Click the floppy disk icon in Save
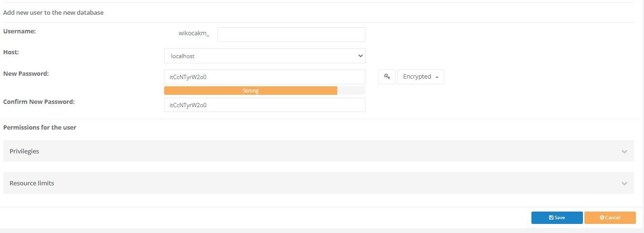644x233 pixels. click(551, 218)
